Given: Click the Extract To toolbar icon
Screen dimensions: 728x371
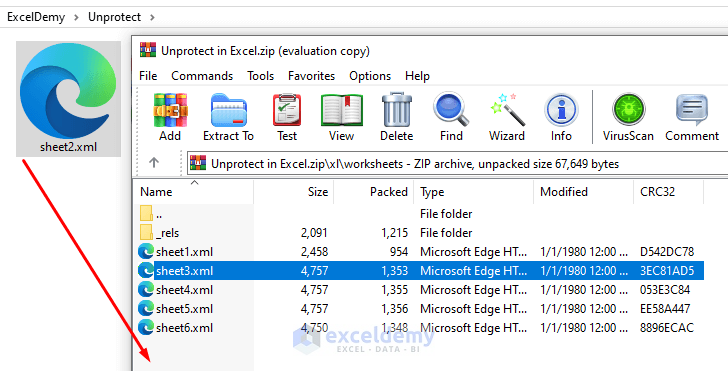Looking at the screenshot, I should (228, 111).
